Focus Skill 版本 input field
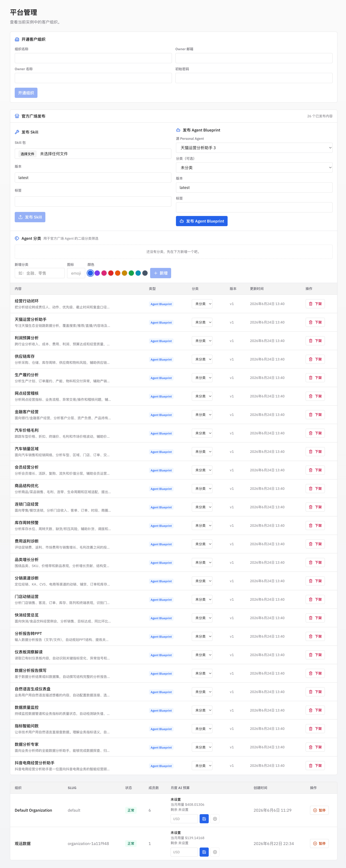This screenshot has width=346, height=868. (x=93, y=178)
